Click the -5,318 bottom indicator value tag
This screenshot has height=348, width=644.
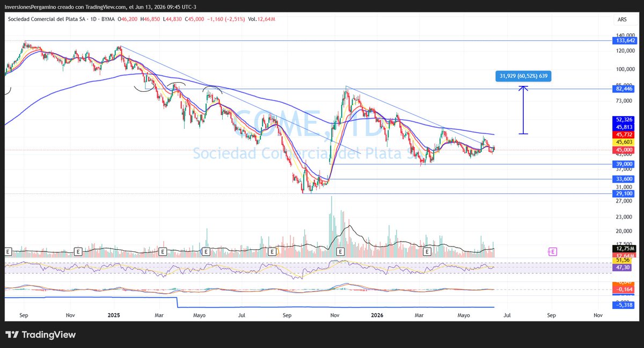624,305
